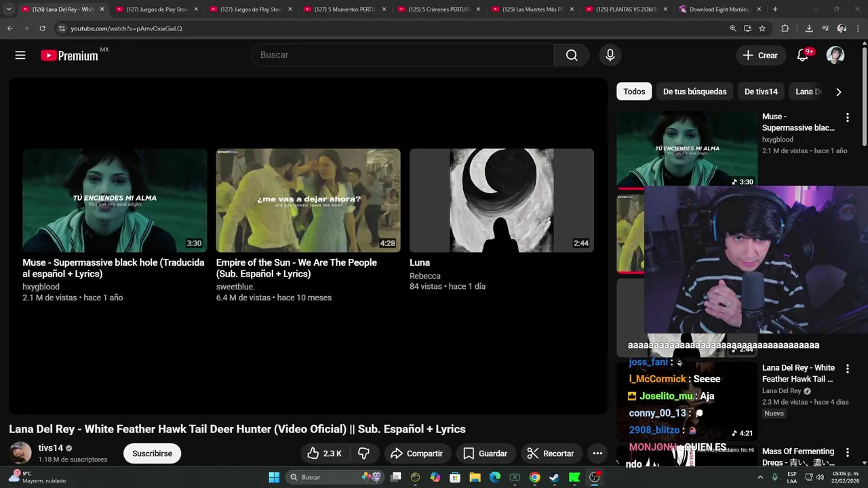This screenshot has height=488, width=868.
Task: Open media controls icon in Chrome toolbar
Action: (825, 28)
